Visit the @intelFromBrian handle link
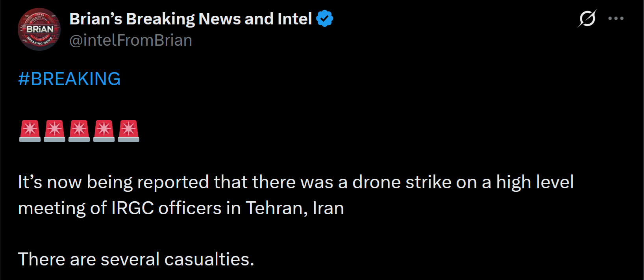This screenshot has height=280, width=644. tap(131, 40)
